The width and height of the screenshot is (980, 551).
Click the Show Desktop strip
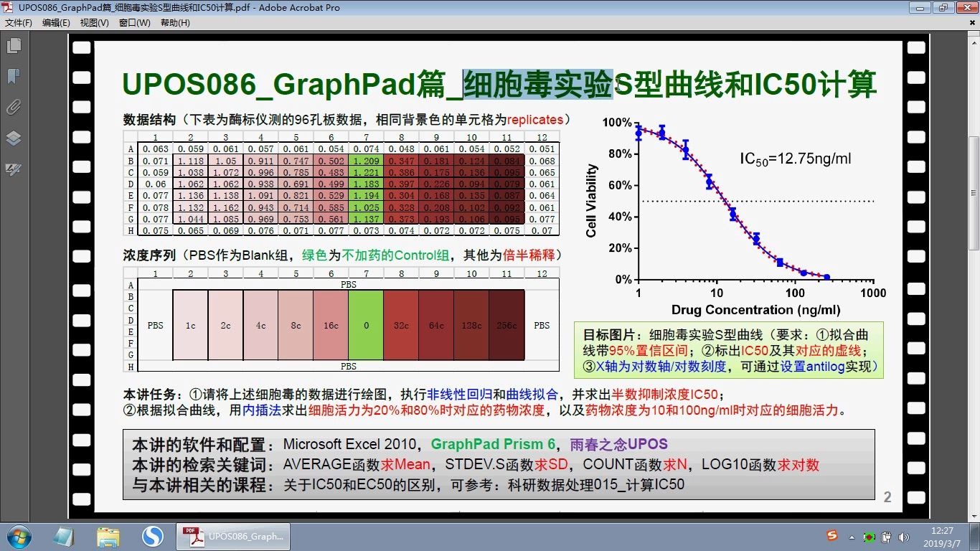[974, 536]
